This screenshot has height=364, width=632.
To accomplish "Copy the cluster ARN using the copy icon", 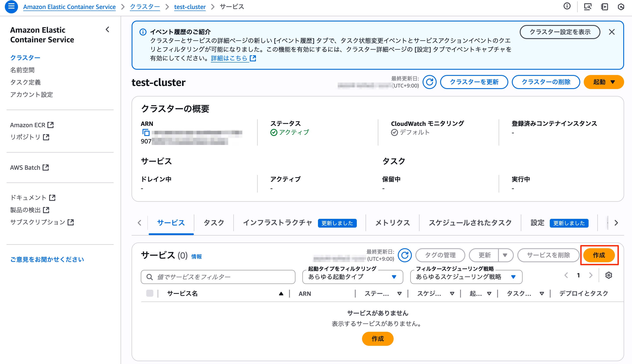I will coord(146,132).
